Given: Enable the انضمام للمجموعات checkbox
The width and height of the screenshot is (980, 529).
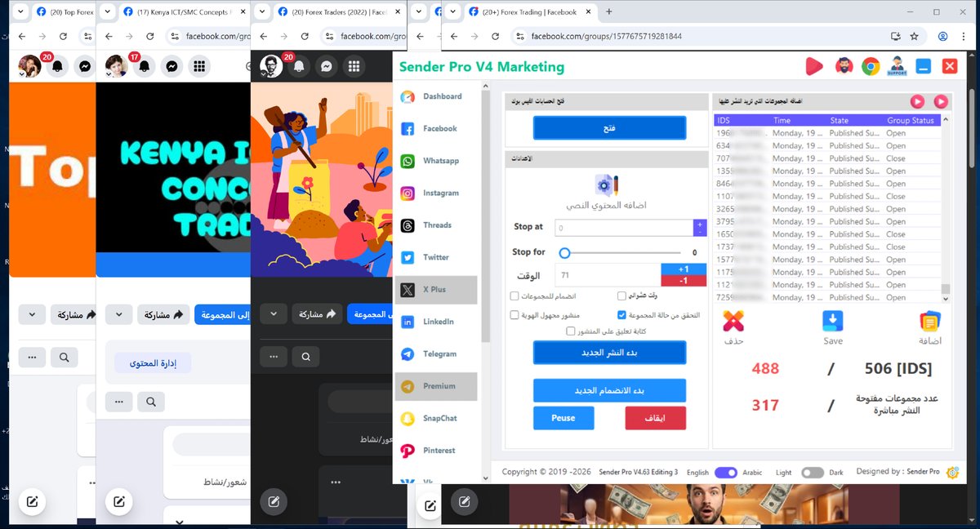Looking at the screenshot, I should click(x=514, y=296).
